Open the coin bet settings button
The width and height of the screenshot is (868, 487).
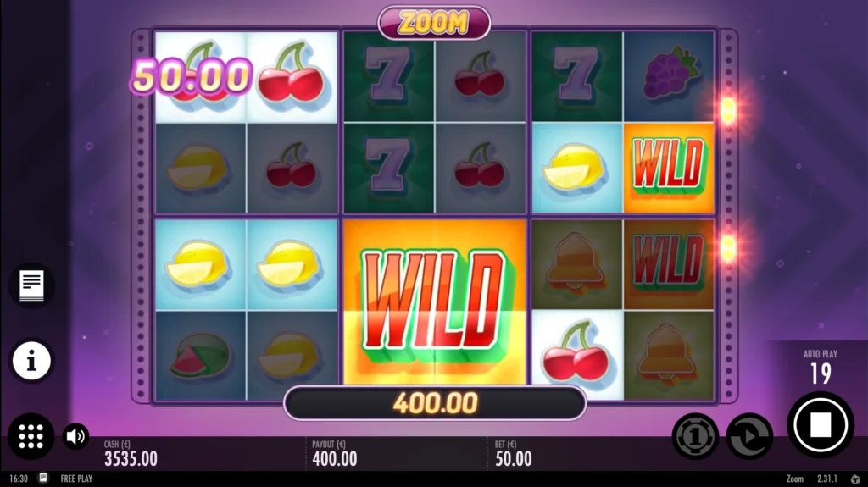point(695,436)
